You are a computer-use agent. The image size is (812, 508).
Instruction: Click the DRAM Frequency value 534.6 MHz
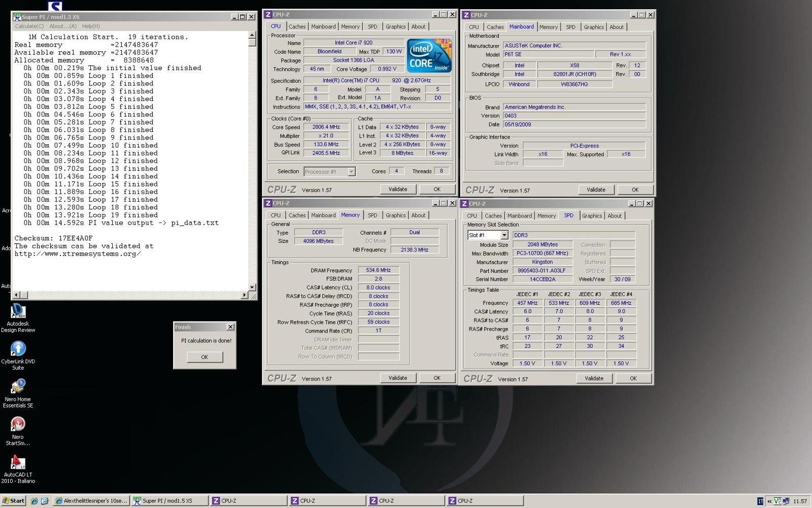pos(379,270)
